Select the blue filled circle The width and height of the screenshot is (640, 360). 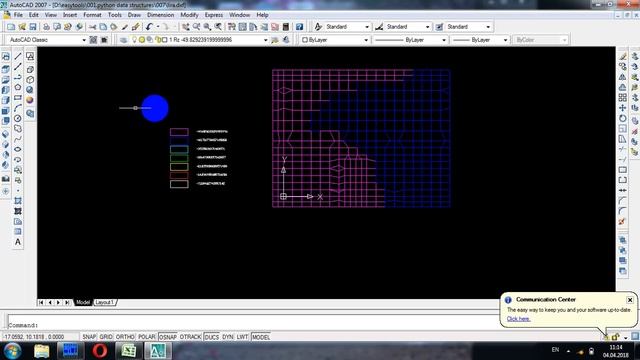[155, 108]
